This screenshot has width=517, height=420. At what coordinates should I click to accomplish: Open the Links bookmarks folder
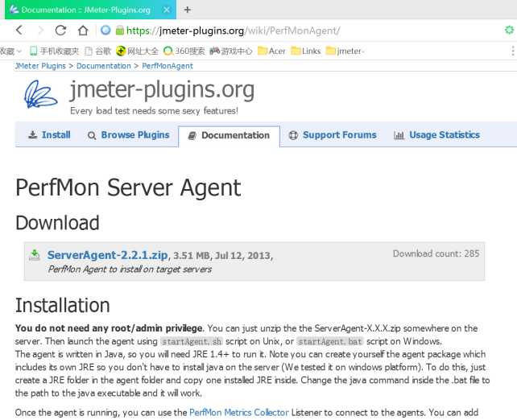coord(306,51)
